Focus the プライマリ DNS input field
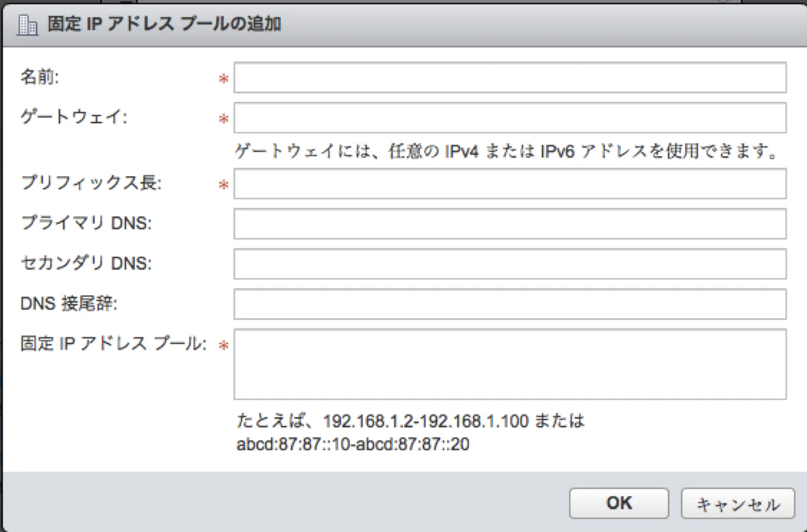Screen dimensions: 807x532 click(x=510, y=224)
